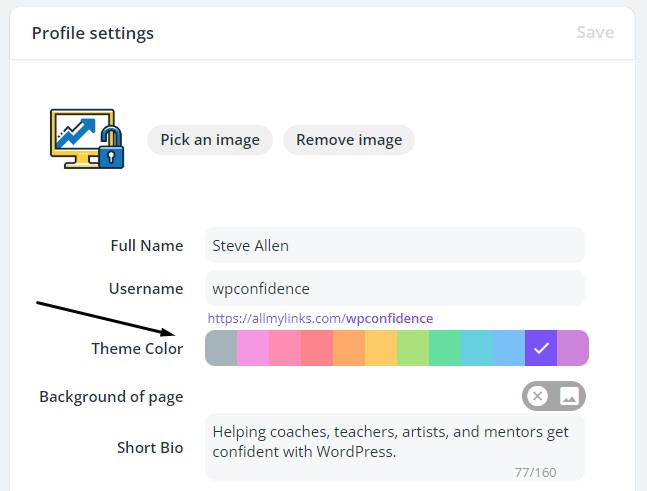Viewport: 647px width, 491px height.
Task: Pick the yellow theme color swatch
Action: (381, 348)
